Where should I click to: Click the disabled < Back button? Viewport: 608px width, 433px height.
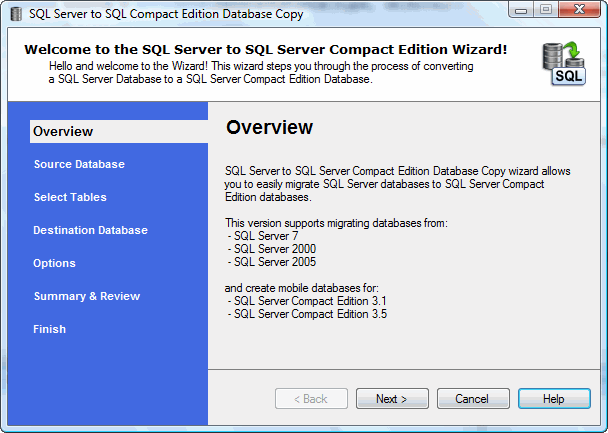(311, 399)
